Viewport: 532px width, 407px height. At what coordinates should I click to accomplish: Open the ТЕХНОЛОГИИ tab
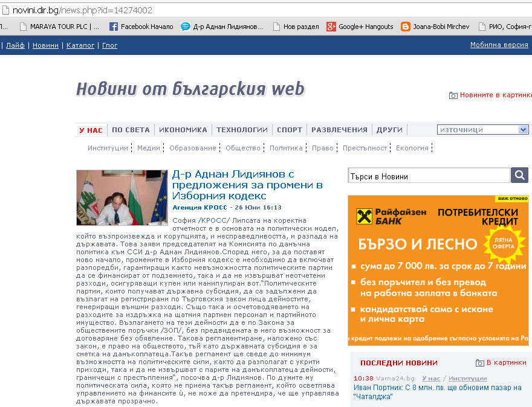pyautogui.click(x=242, y=130)
